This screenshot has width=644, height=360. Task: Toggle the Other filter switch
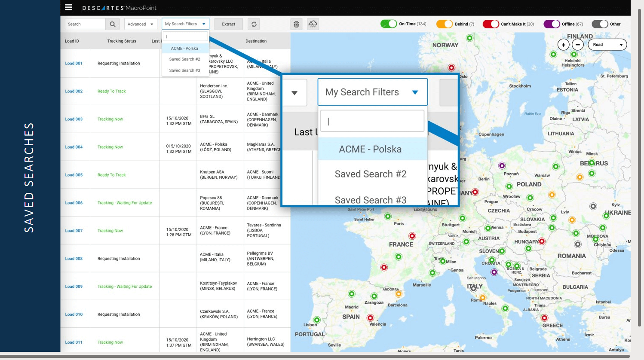pos(600,24)
